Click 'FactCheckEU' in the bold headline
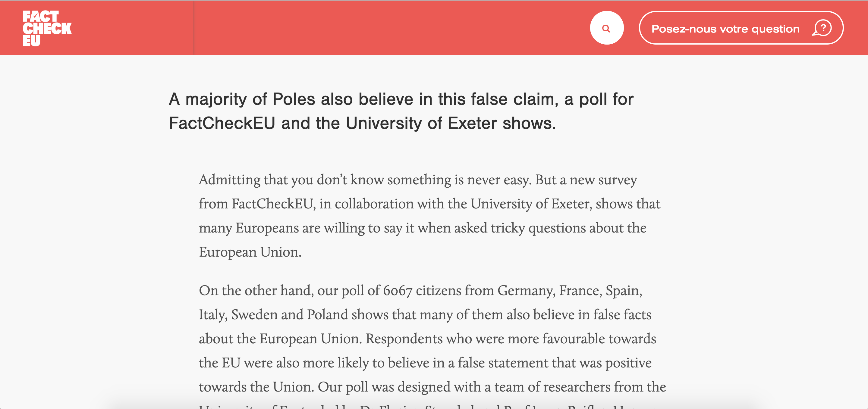Screen dimensions: 868x409 [x=222, y=123]
